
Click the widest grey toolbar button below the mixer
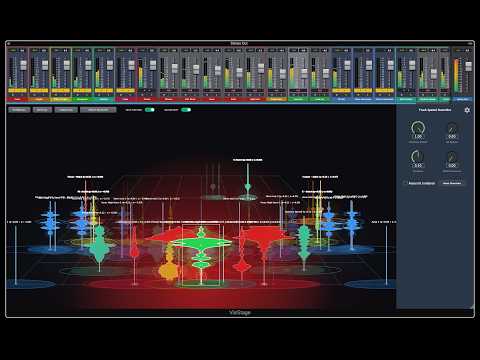(98, 110)
